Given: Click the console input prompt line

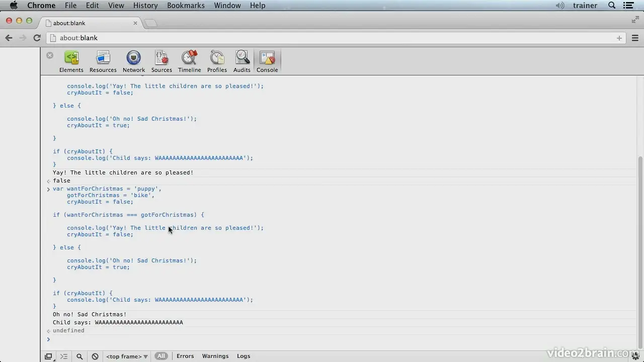Looking at the screenshot, I should pyautogui.click(x=342, y=339).
